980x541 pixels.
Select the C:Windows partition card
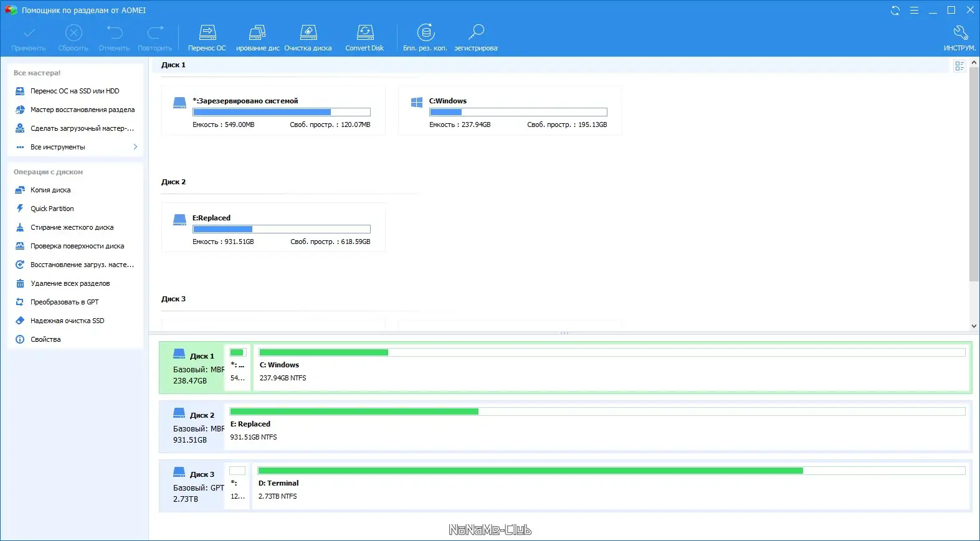(x=510, y=111)
